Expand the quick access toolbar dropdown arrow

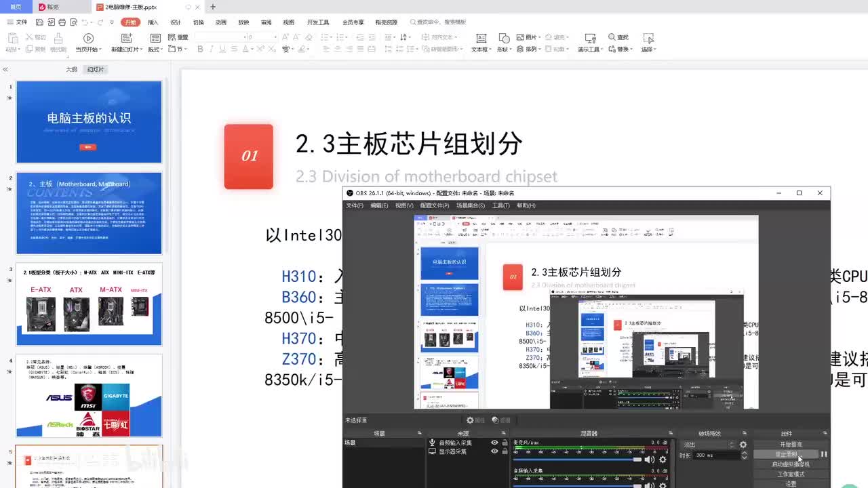(x=113, y=22)
